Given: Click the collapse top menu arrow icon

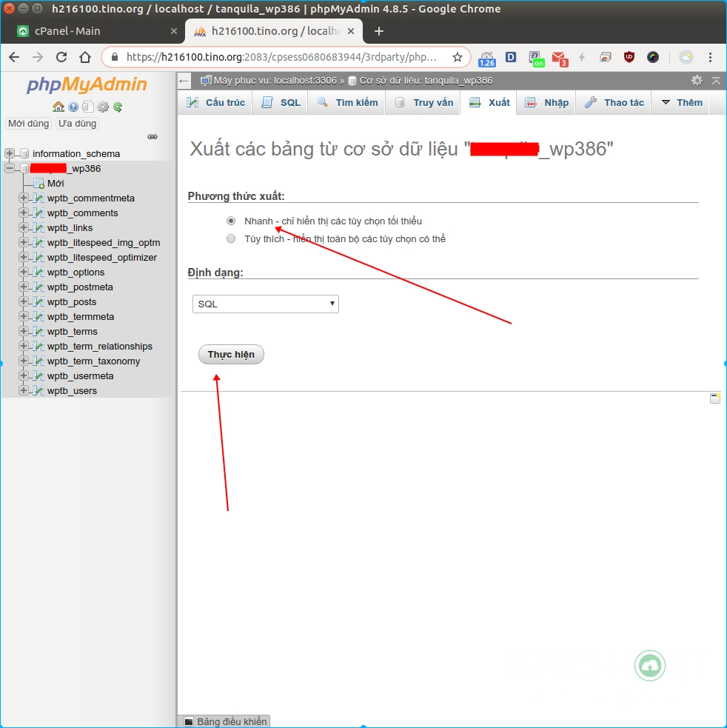Looking at the screenshot, I should pos(716,80).
